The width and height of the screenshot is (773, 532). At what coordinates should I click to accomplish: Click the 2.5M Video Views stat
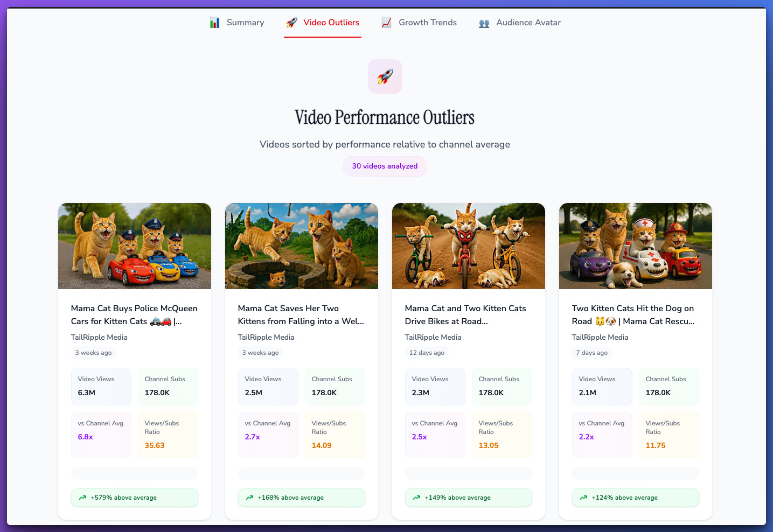[268, 387]
